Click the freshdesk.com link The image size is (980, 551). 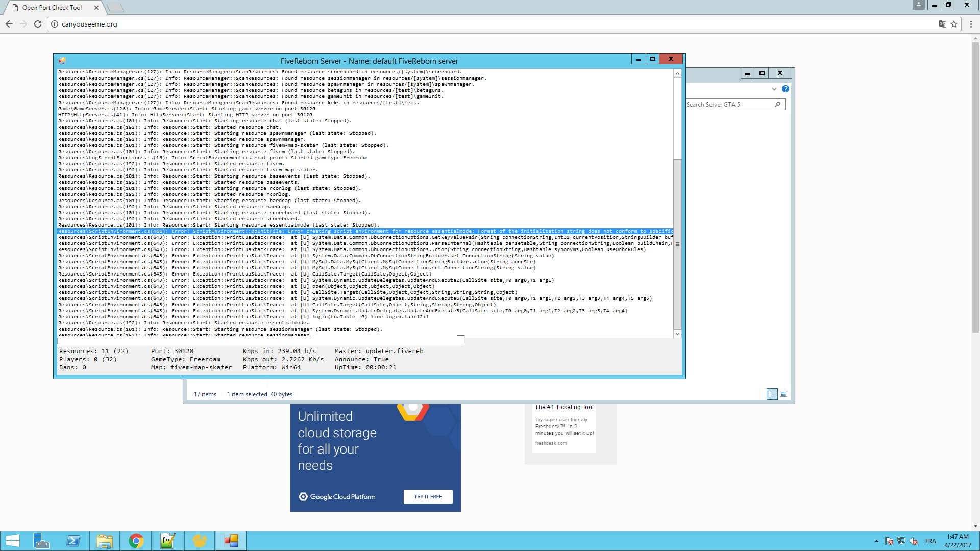click(551, 443)
